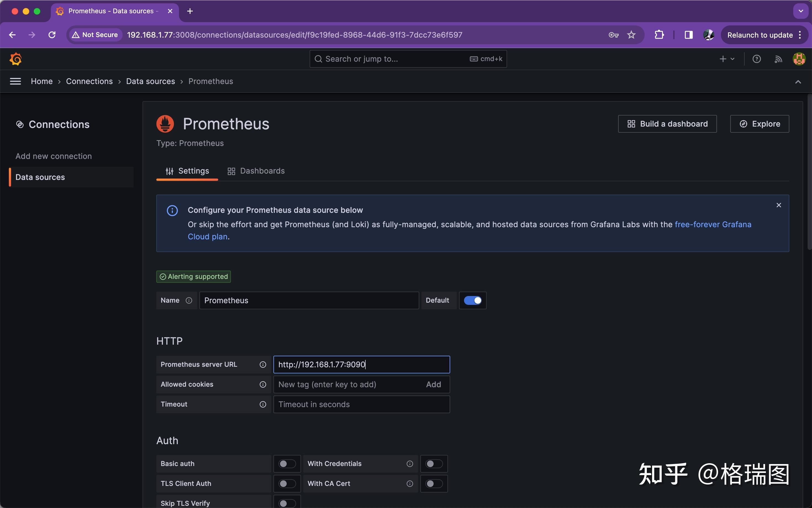Click the Grafana logo home icon
The width and height of the screenshot is (812, 508).
point(15,59)
